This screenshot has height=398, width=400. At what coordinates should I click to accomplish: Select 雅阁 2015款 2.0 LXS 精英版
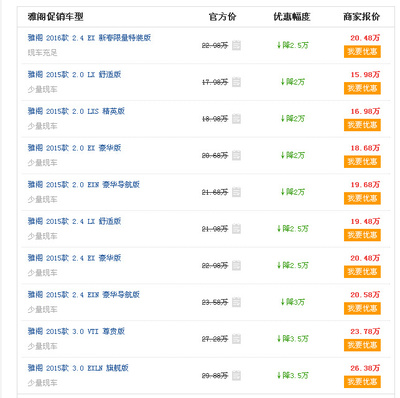[76, 111]
